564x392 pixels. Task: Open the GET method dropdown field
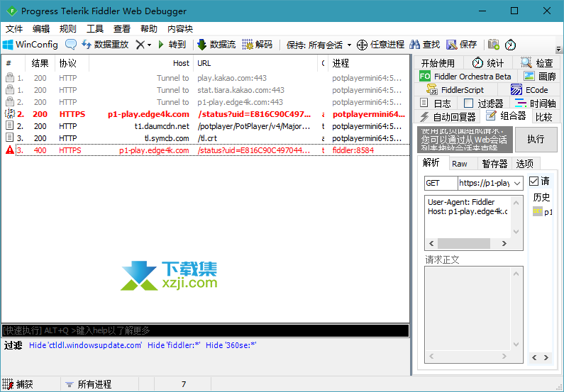[441, 184]
